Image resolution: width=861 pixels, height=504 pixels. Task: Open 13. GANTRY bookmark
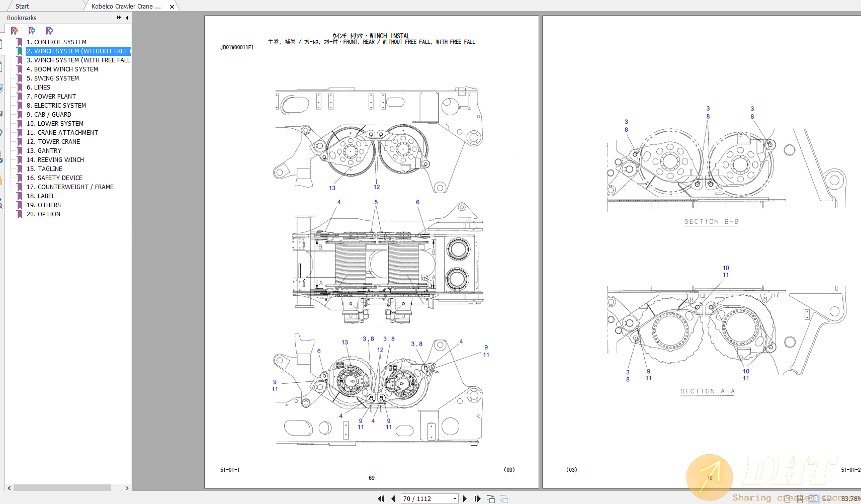point(44,151)
